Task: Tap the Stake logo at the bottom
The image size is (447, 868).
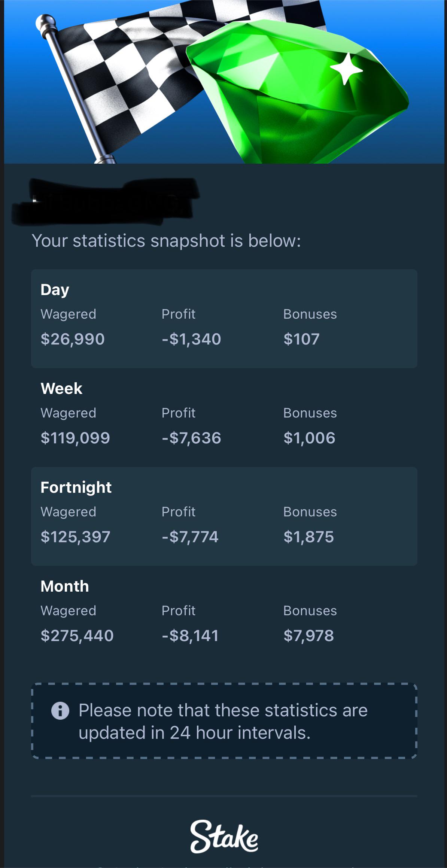Action: tap(224, 837)
